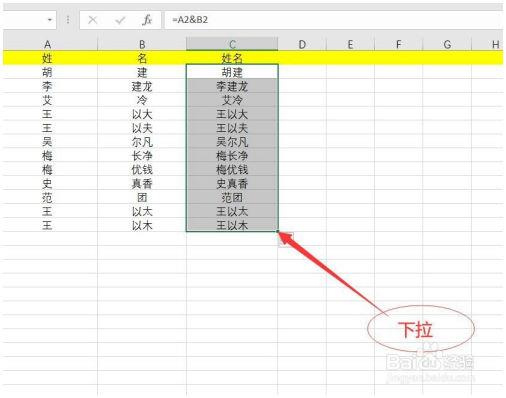The width and height of the screenshot is (506, 398).
Task: Select column F header
Action: coord(399,44)
